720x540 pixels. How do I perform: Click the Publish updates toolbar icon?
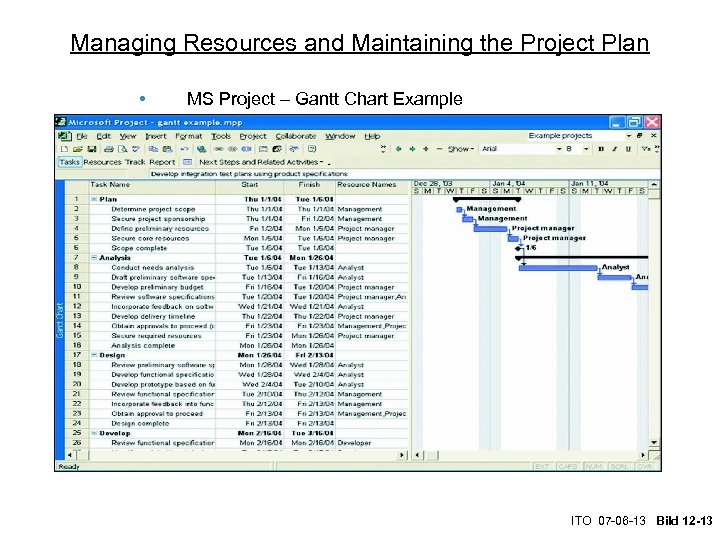tap(294, 149)
